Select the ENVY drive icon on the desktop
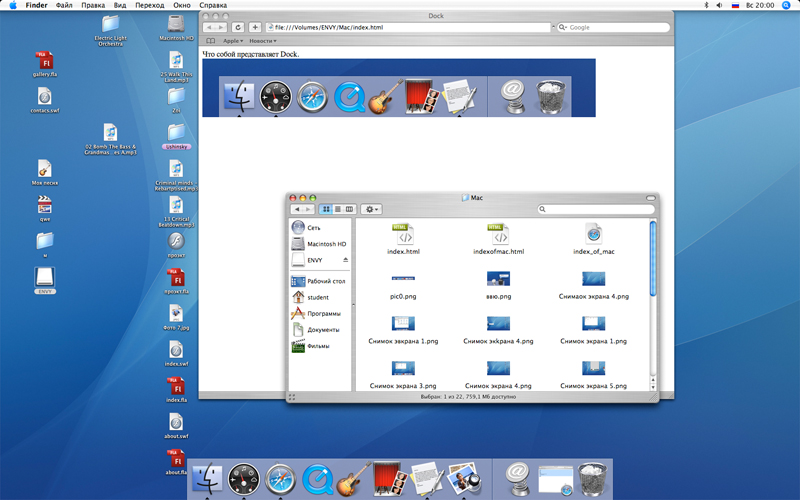Screen dimensions: 800x500 pos(44,281)
